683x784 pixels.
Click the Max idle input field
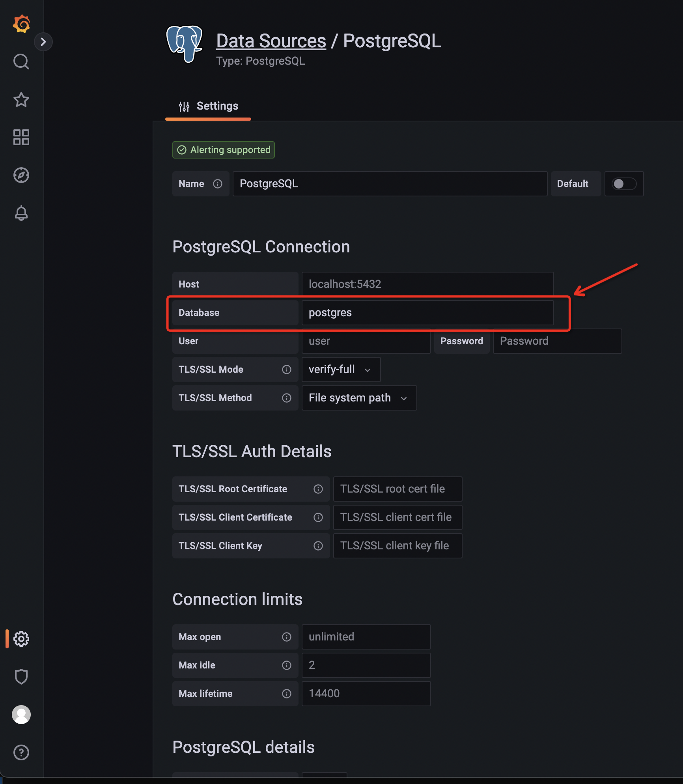click(366, 665)
